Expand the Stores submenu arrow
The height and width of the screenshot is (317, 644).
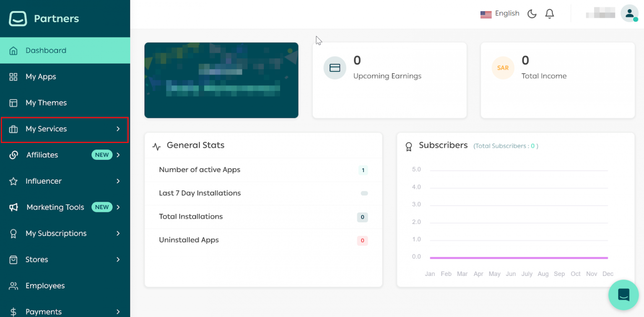pyautogui.click(x=118, y=260)
